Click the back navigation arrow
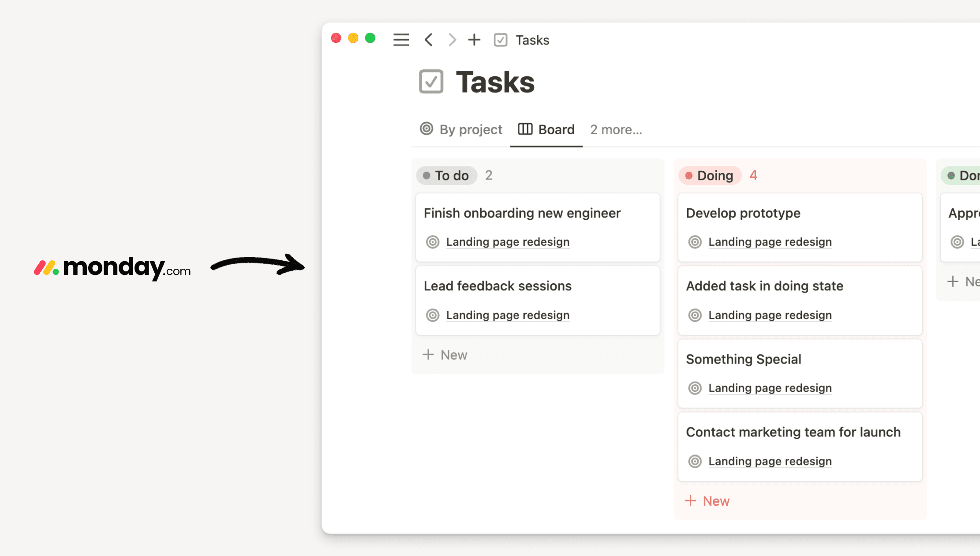This screenshot has width=980, height=556. pyautogui.click(x=429, y=40)
